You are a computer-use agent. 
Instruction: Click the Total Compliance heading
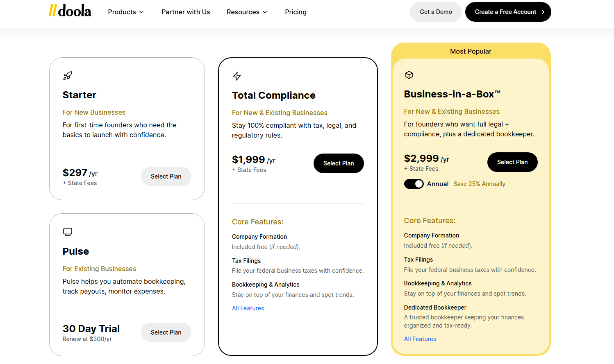tap(274, 95)
